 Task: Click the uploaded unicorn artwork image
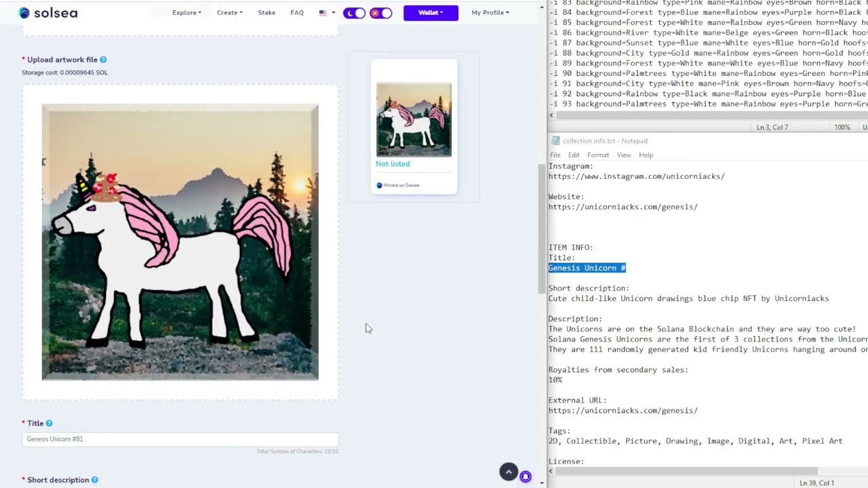pyautogui.click(x=180, y=242)
